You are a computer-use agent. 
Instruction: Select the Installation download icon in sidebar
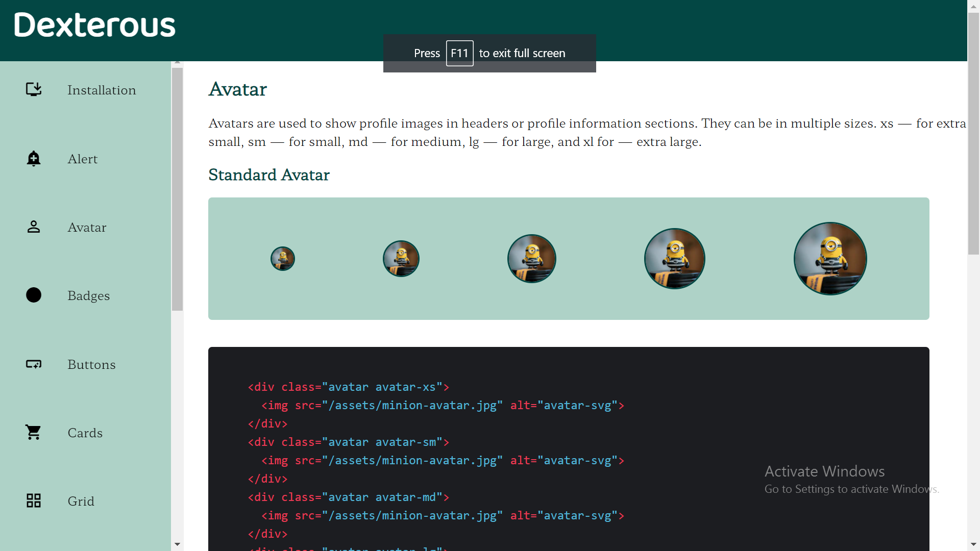pos(33,89)
